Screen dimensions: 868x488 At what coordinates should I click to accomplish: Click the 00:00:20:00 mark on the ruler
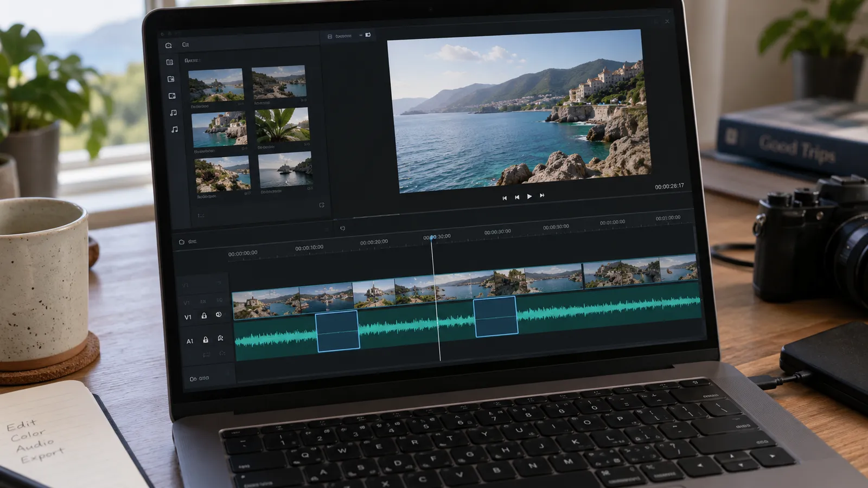(x=374, y=242)
